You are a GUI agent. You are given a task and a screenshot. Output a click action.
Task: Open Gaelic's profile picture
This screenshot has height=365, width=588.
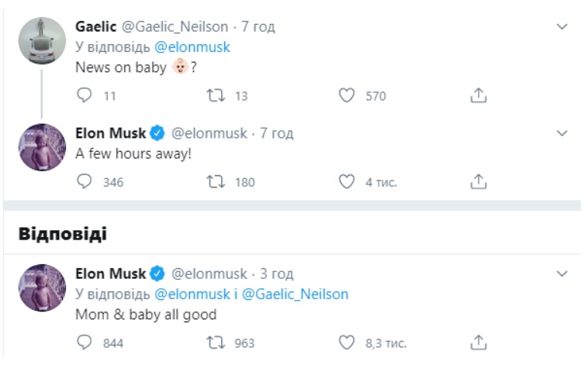40,40
